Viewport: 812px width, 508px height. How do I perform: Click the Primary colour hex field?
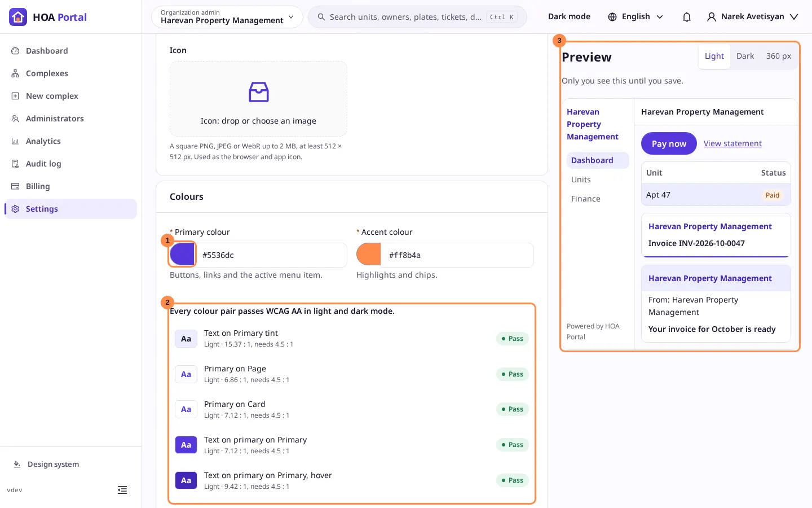(271, 255)
